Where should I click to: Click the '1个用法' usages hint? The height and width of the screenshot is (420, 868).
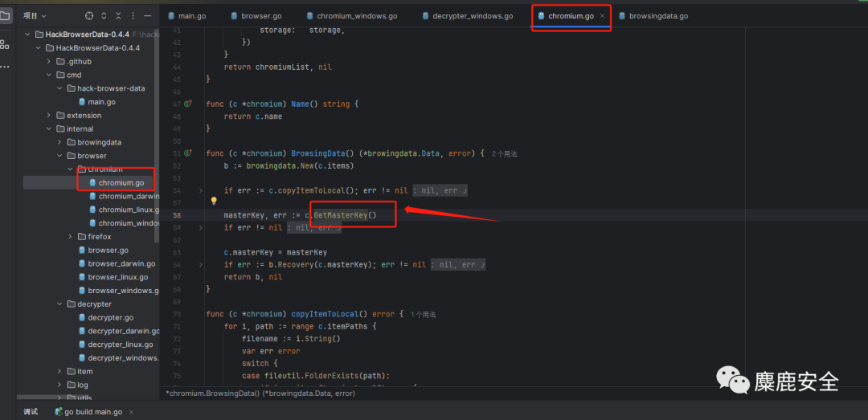(423, 314)
